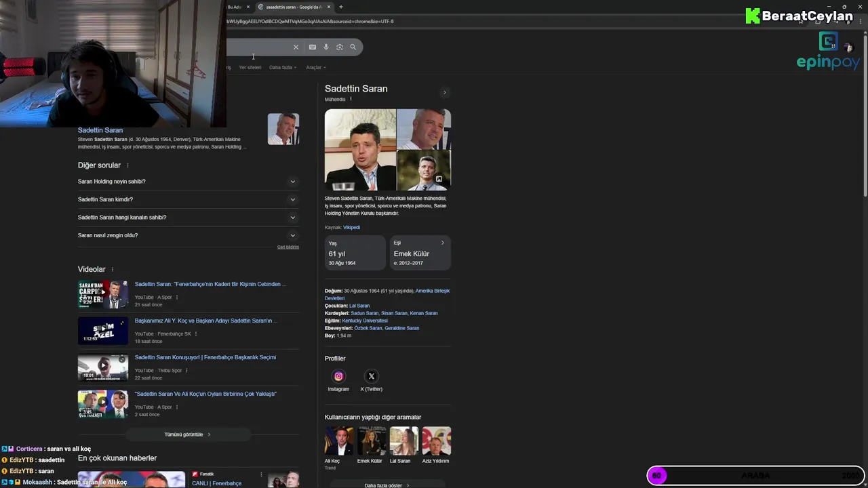Open more options for the Fanatik news item
Image resolution: width=868 pixels, height=488 pixels.
coord(261,474)
